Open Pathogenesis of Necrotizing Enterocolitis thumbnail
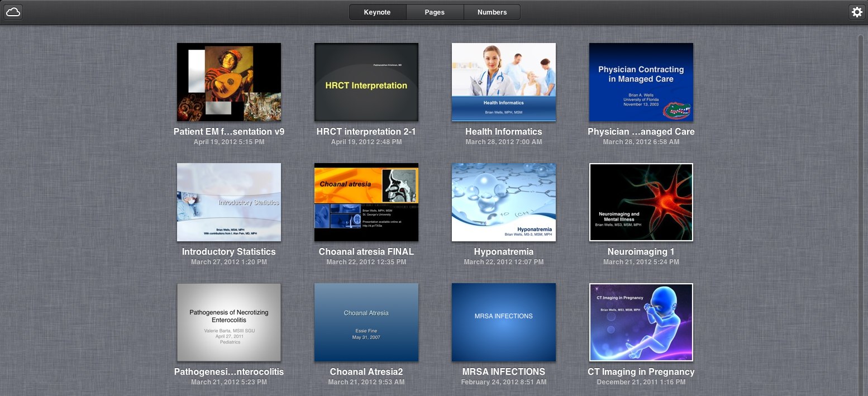Image resolution: width=868 pixels, height=396 pixels. tap(229, 322)
